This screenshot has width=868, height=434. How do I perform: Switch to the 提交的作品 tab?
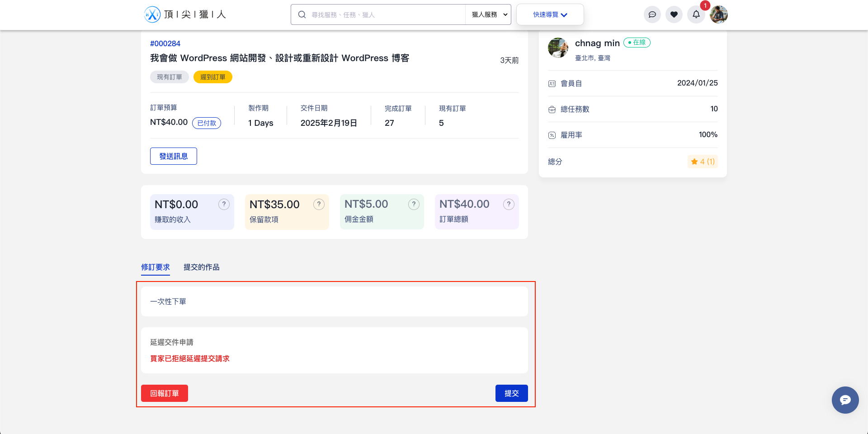click(201, 267)
